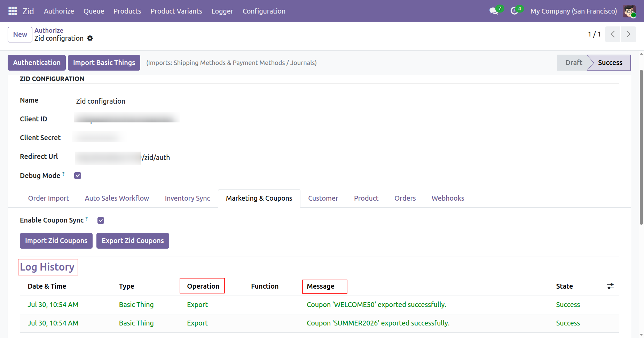The height and width of the screenshot is (338, 644).
Task: Sort by the Date & Time column
Action: [47, 286]
